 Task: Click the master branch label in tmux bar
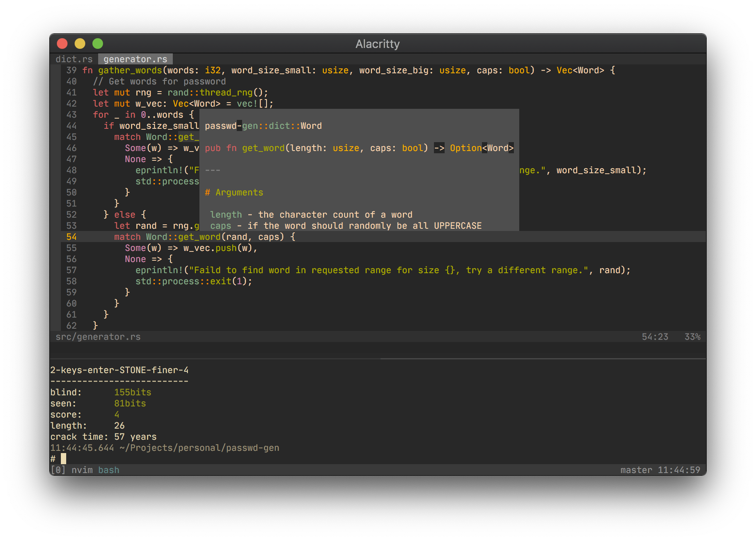636,470
